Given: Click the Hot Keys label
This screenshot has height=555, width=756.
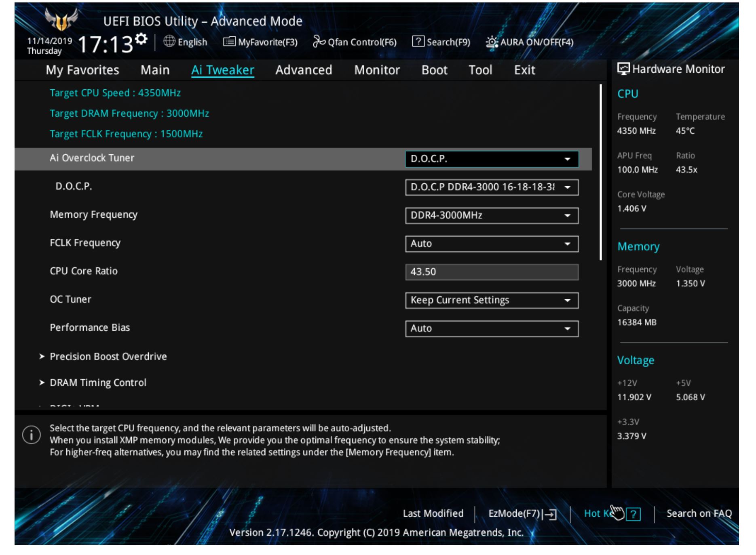Looking at the screenshot, I should click(598, 513).
